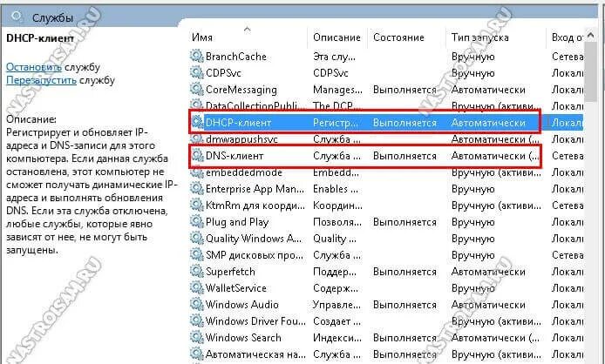
Task: Select the Superfetch service name
Action: (230, 272)
